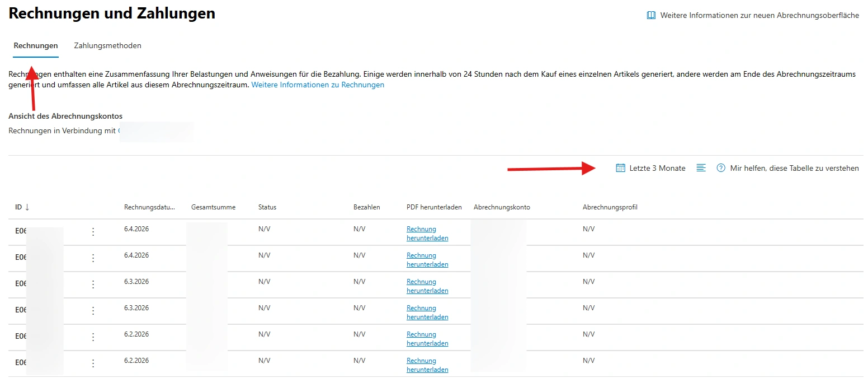Click the question mark help icon above the table
The height and width of the screenshot is (378, 868).
pyautogui.click(x=721, y=168)
